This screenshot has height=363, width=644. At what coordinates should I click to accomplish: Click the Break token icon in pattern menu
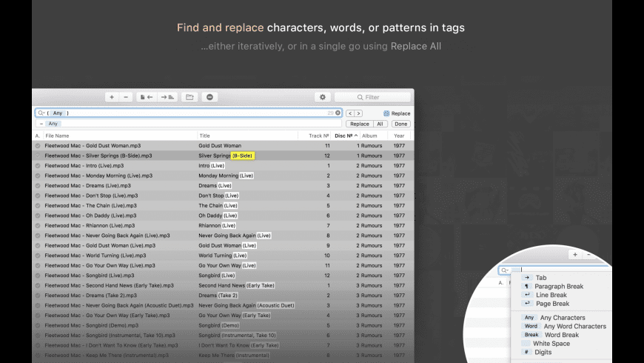(531, 335)
